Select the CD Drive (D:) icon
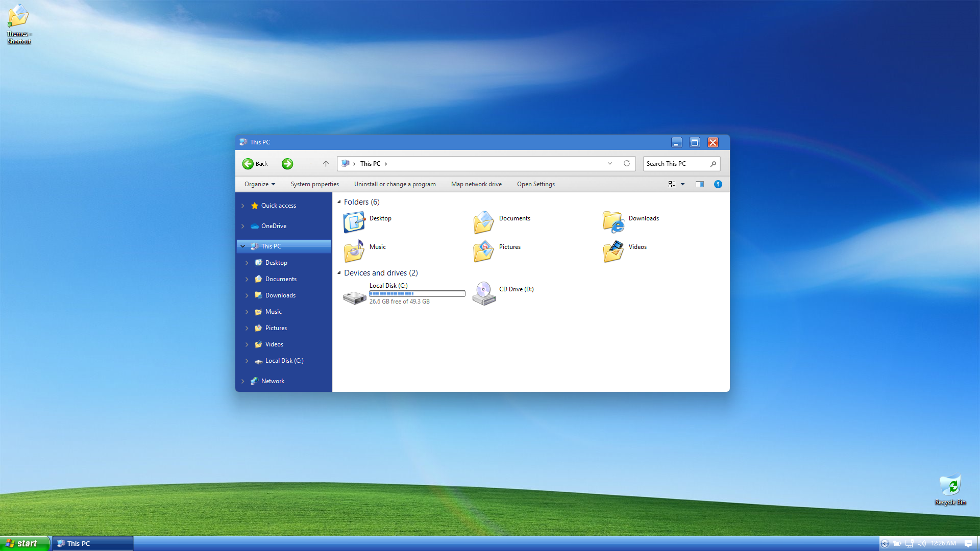The width and height of the screenshot is (980, 551). point(483,293)
